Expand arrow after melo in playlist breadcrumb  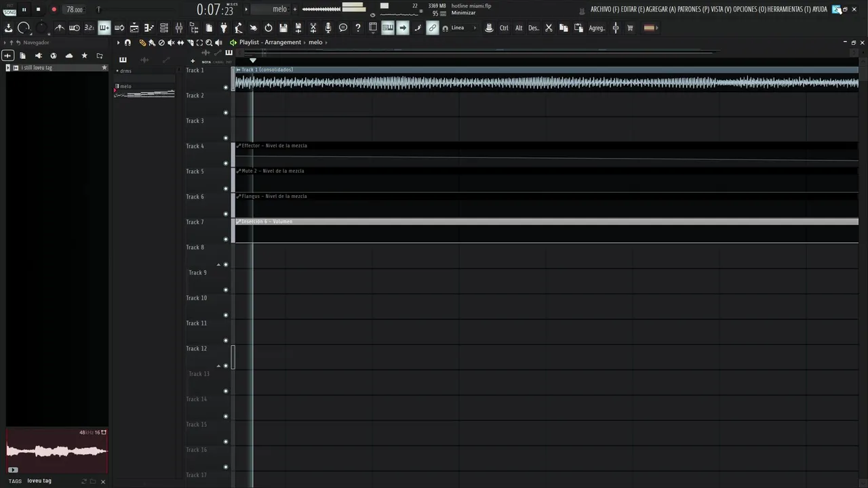(326, 43)
